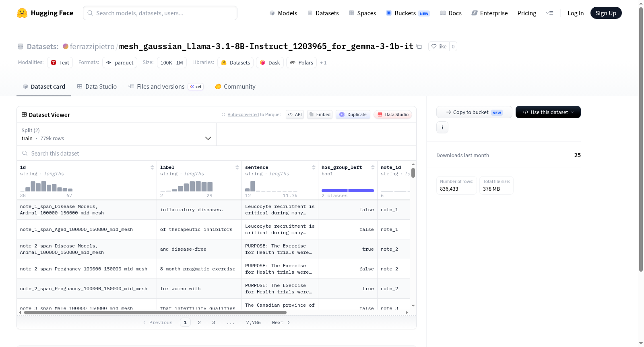Open the navigation overflow menu icon
The height and width of the screenshot is (347, 644).
(549, 13)
